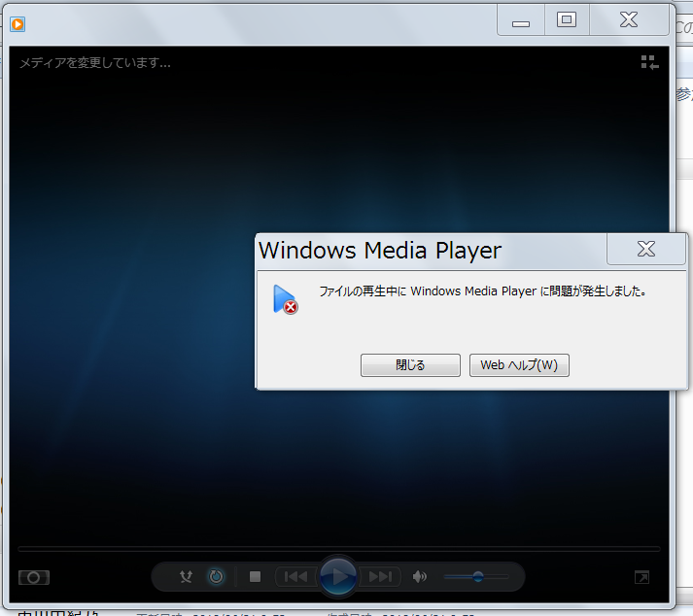
Task: Close the Windows Media Player error dialog
Action: coord(646,250)
